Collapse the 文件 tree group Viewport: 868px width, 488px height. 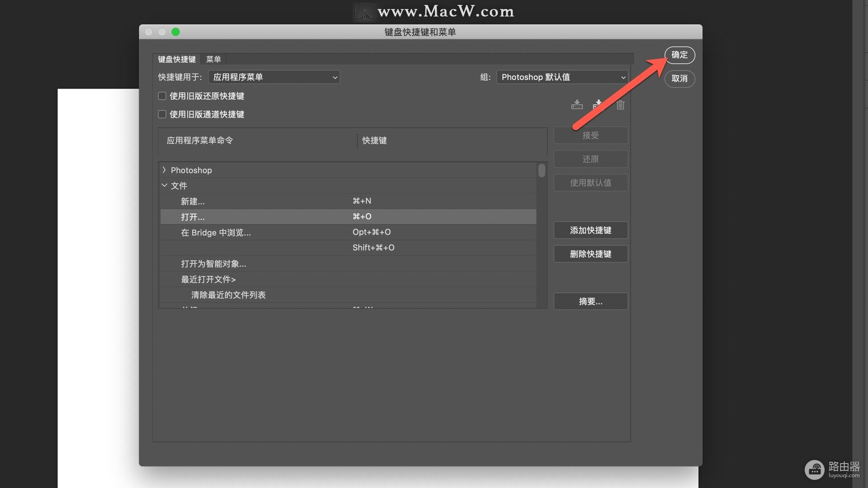coord(164,185)
